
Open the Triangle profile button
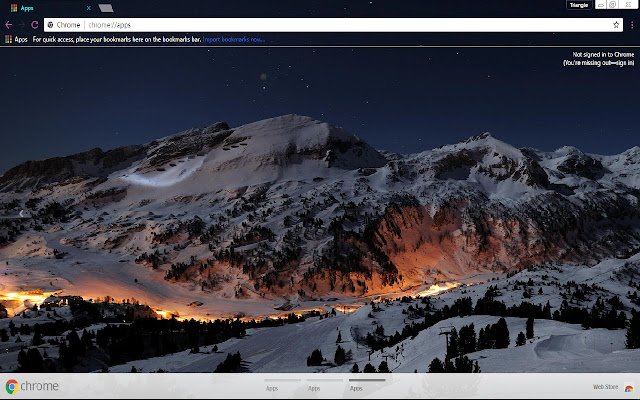point(579,5)
